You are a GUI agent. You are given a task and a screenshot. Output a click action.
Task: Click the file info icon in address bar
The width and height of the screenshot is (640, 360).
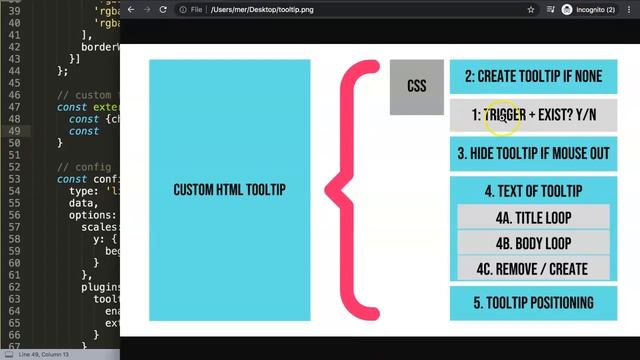point(183,9)
